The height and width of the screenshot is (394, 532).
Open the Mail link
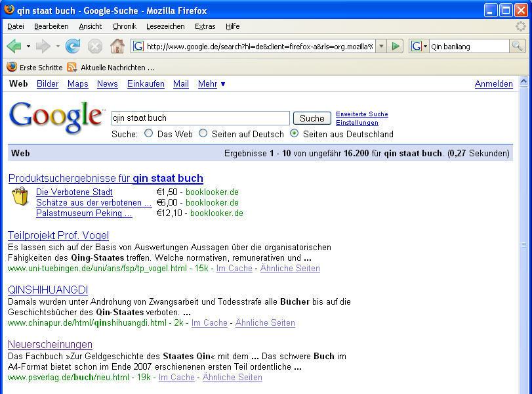(x=181, y=84)
